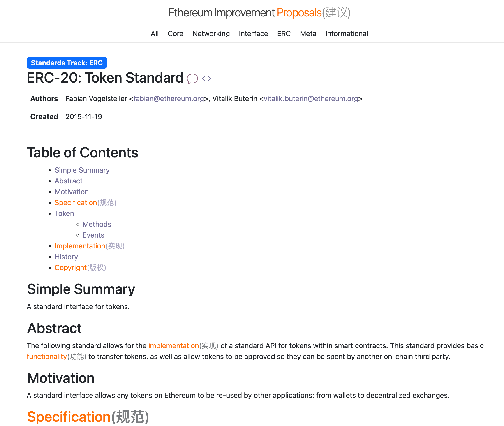
Task: Select the Networking menu item
Action: point(211,34)
